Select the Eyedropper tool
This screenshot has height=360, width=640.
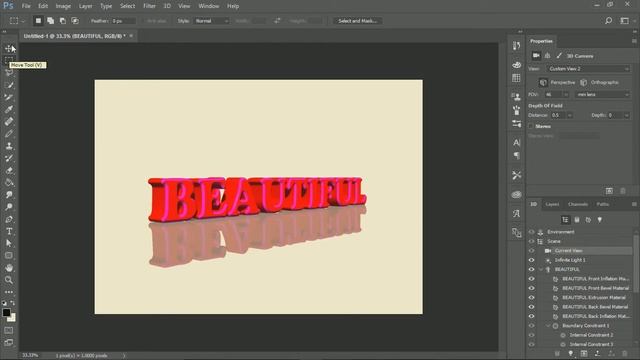[x=9, y=109]
